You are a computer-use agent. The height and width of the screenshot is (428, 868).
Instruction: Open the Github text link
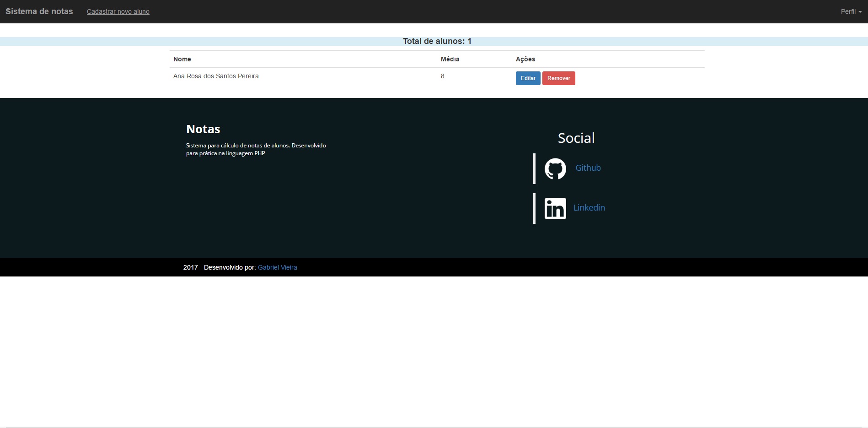tap(588, 168)
